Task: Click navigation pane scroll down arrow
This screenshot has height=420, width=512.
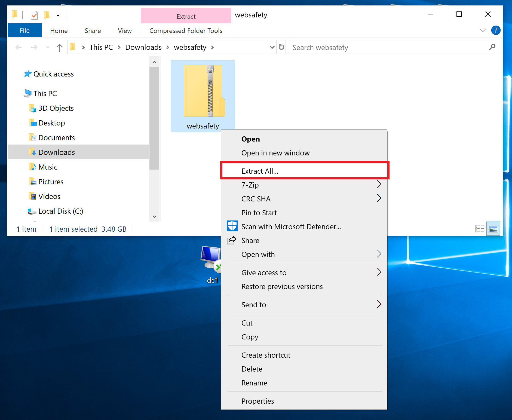Action: (154, 216)
